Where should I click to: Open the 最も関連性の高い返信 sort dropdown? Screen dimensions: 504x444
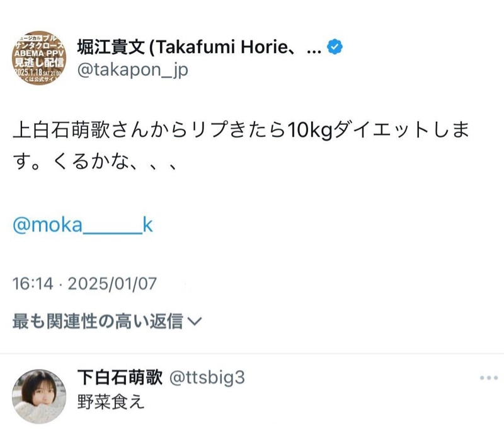(100, 322)
